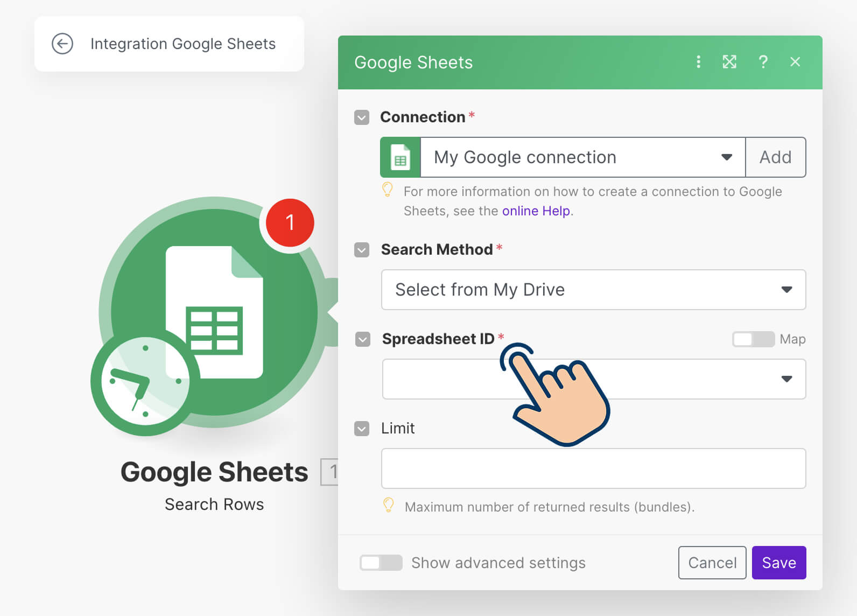Toggle the Map switch for Spreadsheet ID
Screen dimensions: 857x616
(753, 339)
